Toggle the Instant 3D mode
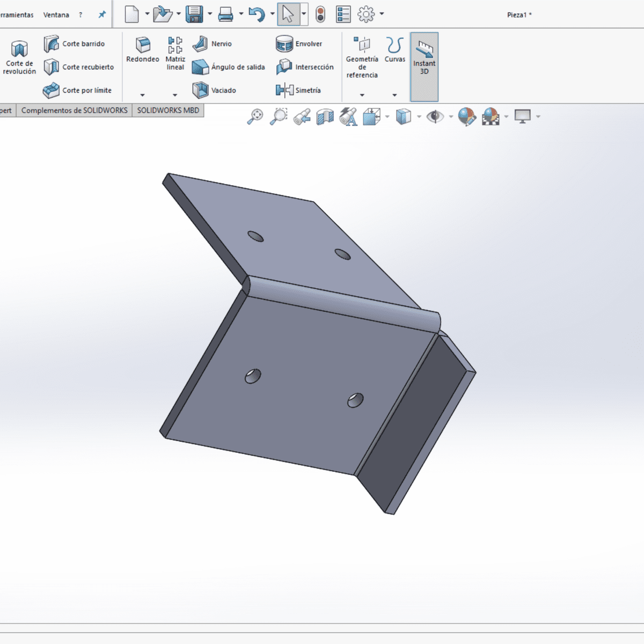Image resolution: width=644 pixels, height=644 pixels. [x=424, y=67]
